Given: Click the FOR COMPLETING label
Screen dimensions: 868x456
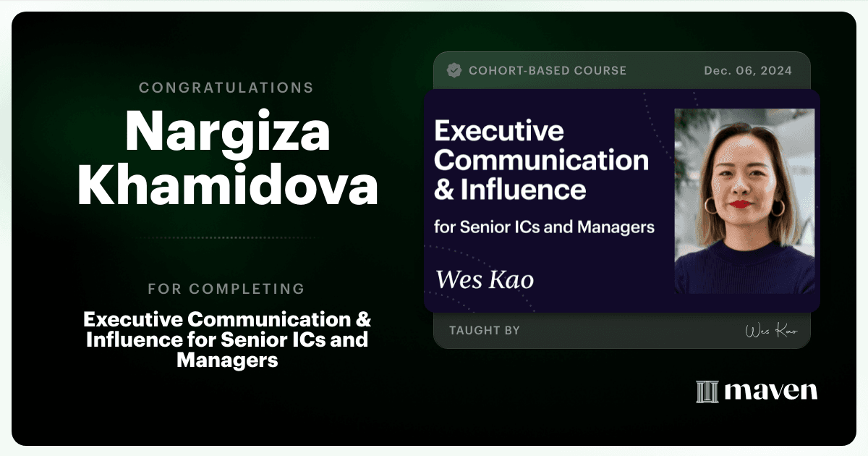Looking at the screenshot, I should click(x=226, y=289).
